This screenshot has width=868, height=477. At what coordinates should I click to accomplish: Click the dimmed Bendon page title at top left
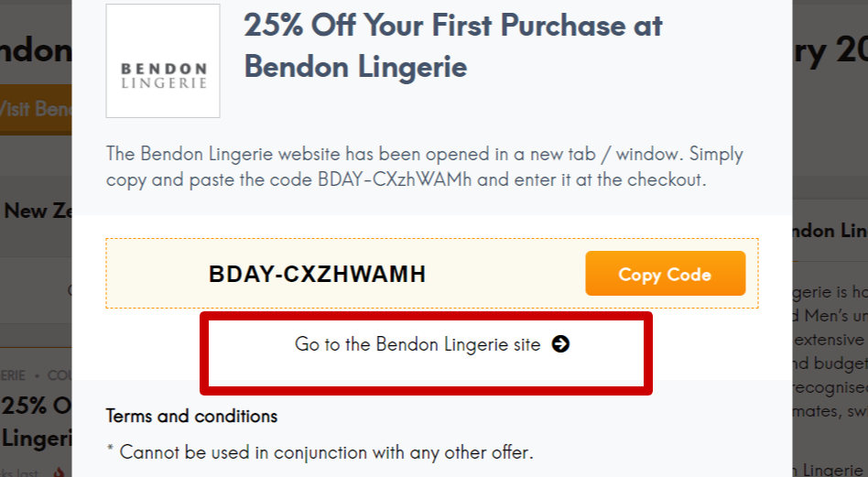click(36, 51)
